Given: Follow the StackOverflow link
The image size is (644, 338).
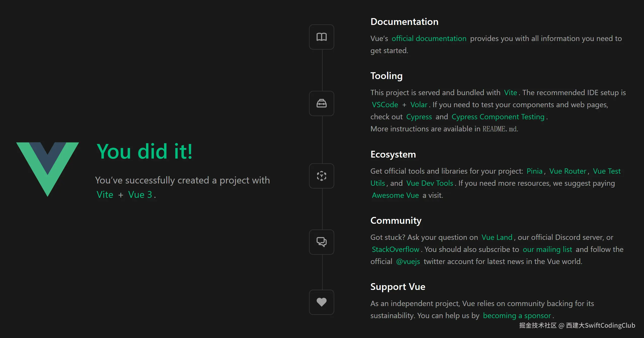Looking at the screenshot, I should pyautogui.click(x=395, y=249).
